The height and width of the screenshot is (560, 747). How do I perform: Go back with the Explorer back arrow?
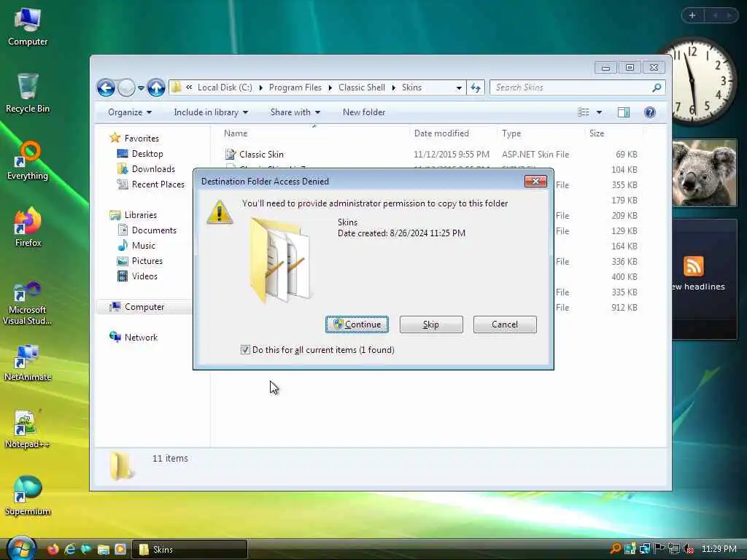click(x=106, y=87)
